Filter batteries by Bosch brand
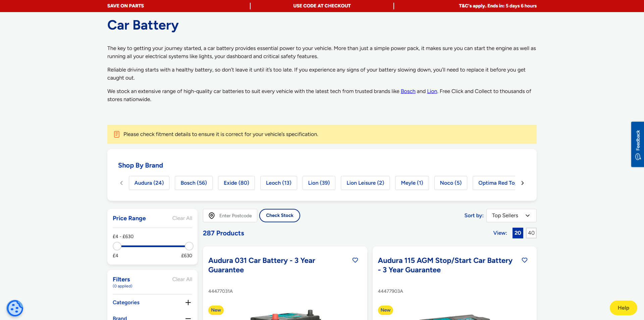 pos(194,183)
